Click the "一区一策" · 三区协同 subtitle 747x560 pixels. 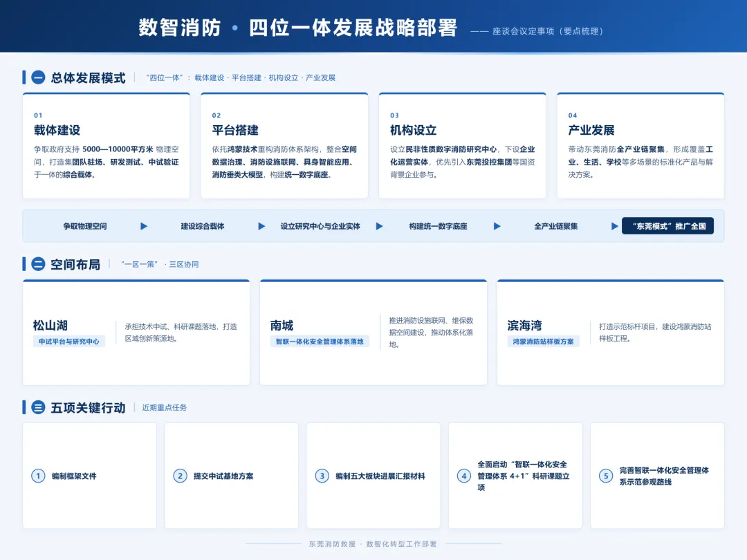(160, 264)
